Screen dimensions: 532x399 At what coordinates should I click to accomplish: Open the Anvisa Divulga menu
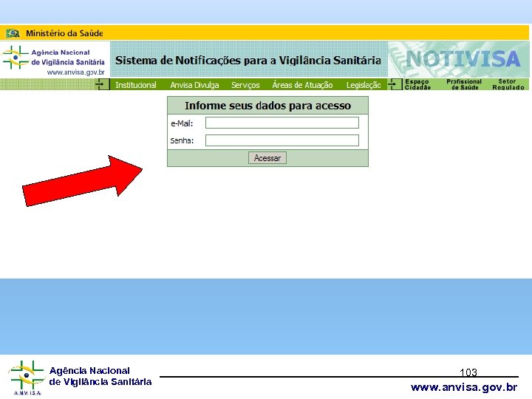click(x=194, y=85)
